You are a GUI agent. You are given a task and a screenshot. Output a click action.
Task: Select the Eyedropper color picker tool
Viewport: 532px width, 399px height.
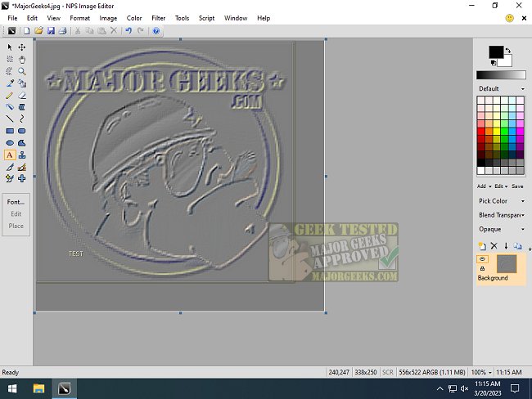click(10, 83)
